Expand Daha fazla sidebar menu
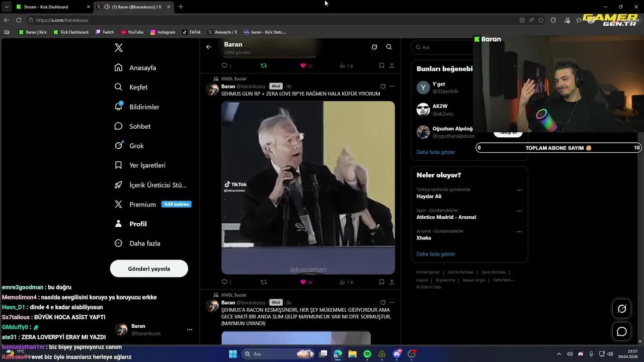This screenshot has width=644, height=362. (x=137, y=243)
